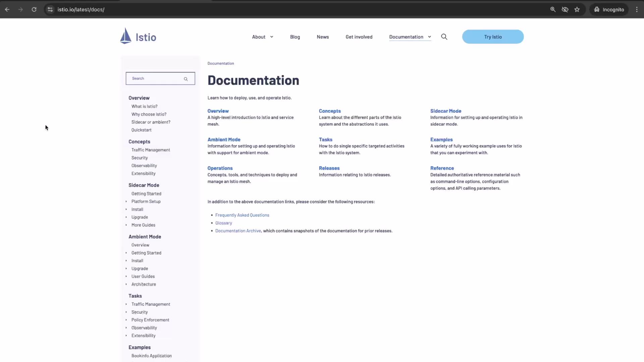The width and height of the screenshot is (644, 362).
Task: Open site search with the header magnifier icon
Action: click(444, 37)
